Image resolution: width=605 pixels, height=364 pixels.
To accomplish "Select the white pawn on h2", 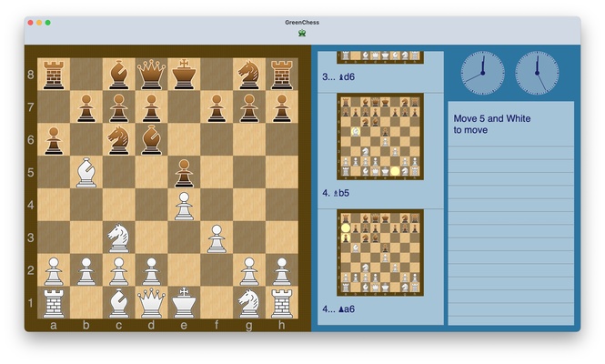I will [282, 271].
